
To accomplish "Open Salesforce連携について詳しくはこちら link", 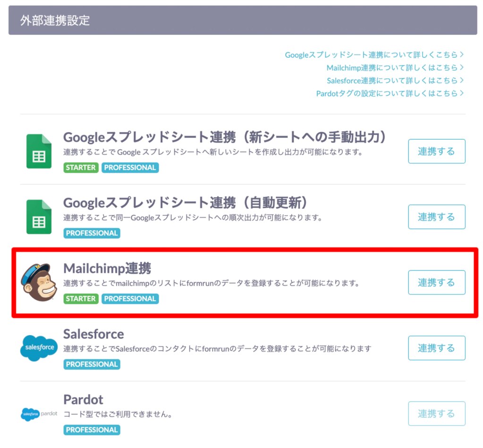I will click(x=395, y=81).
